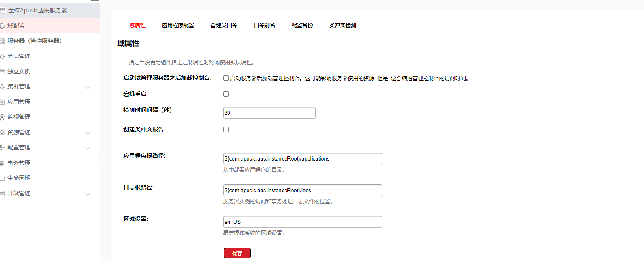644x263 pixels.
Task: Click the 应用管理 icon in sidebar
Action: (x=2, y=102)
